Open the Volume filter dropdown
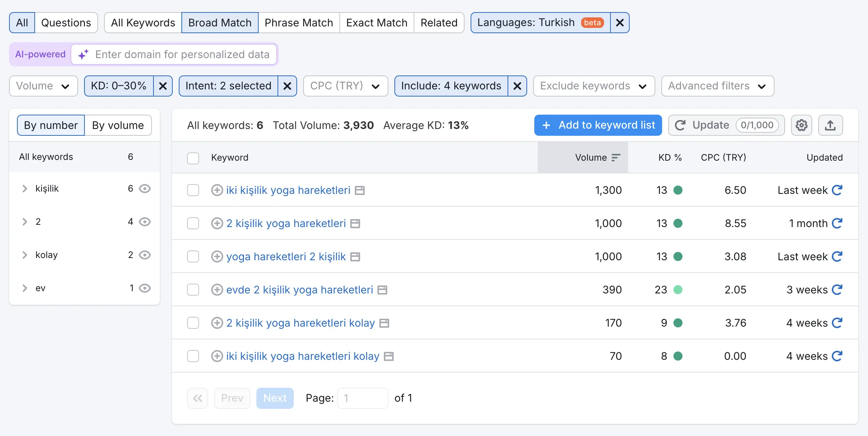The image size is (868, 436). click(x=43, y=86)
